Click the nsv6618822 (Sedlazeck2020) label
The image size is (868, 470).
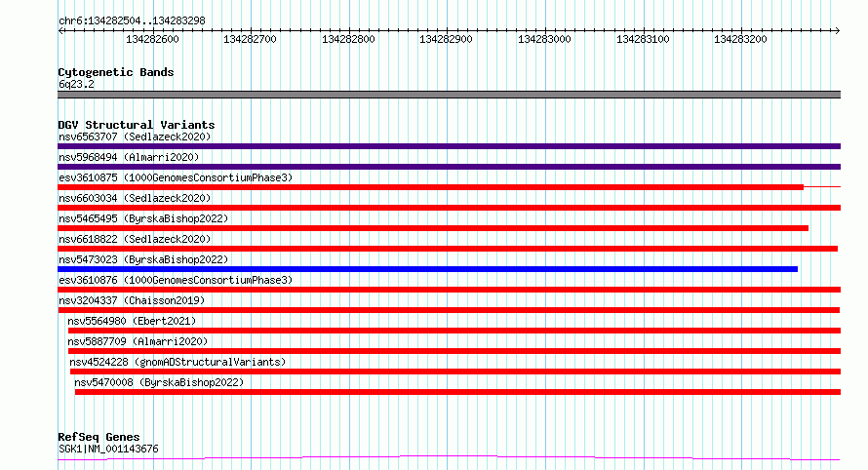[135, 239]
